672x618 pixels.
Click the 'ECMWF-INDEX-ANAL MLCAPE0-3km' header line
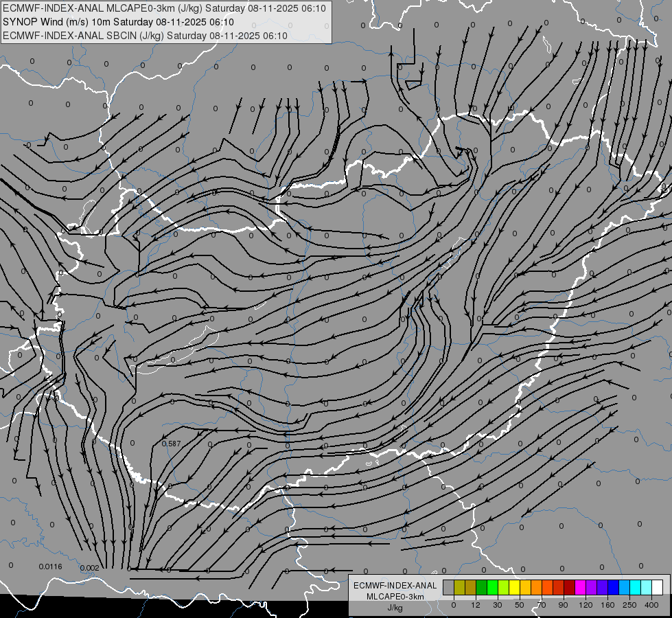click(164, 8)
